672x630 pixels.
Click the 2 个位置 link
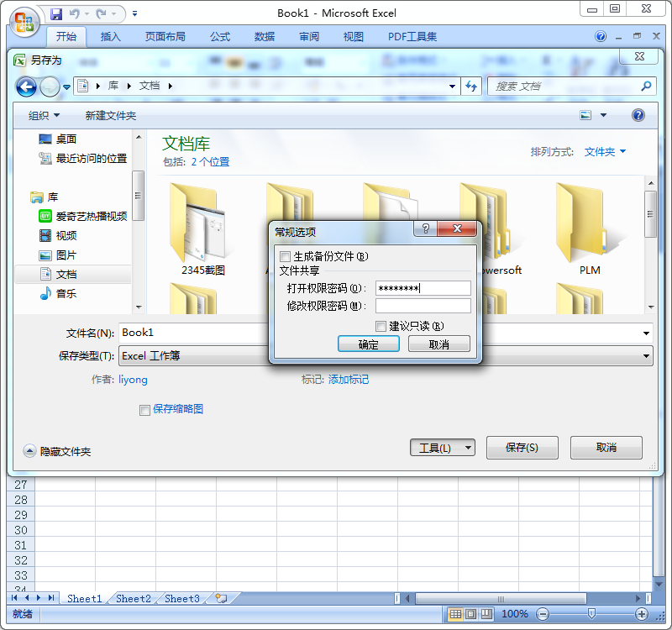[x=210, y=162]
